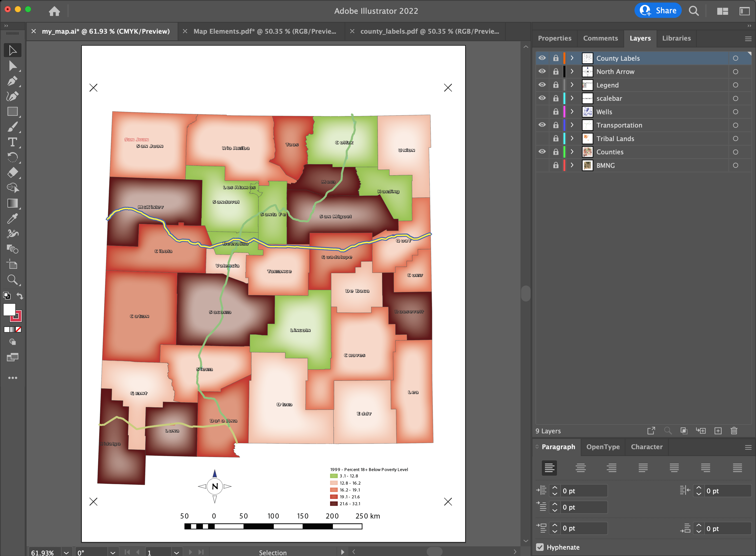Open the artboard number dropdown
The width and height of the screenshot is (756, 556).
click(x=176, y=553)
